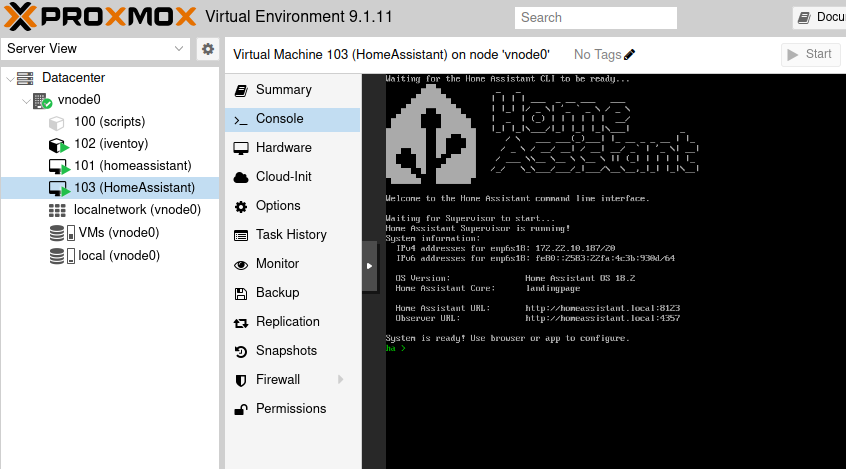The width and height of the screenshot is (846, 469).
Task: Click the 103 (HomeAssistant) monitor icon
Action: (59, 189)
